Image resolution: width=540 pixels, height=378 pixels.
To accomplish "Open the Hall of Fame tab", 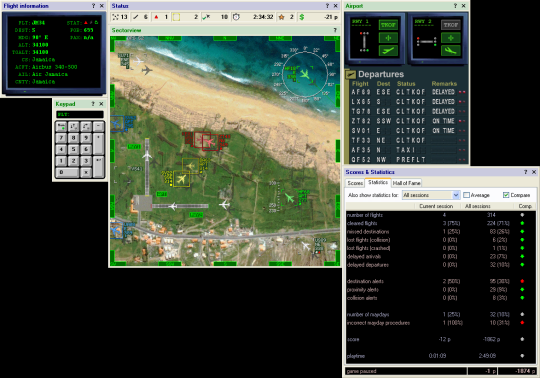I will coord(406,183).
